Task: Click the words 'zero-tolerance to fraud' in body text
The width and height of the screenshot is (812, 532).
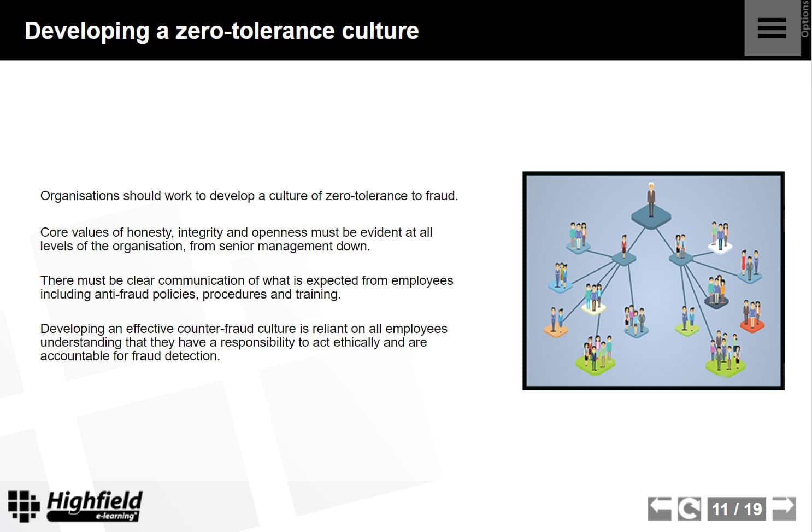Action: click(x=391, y=196)
